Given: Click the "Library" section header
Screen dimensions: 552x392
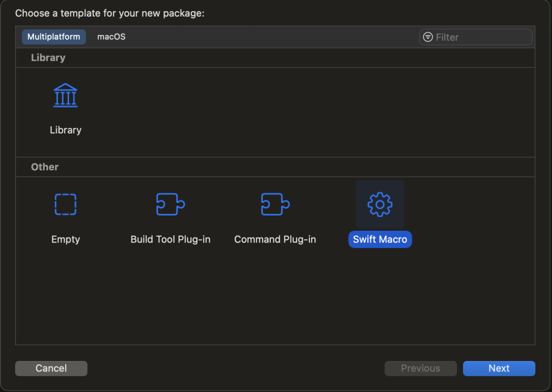Looking at the screenshot, I should point(48,58).
